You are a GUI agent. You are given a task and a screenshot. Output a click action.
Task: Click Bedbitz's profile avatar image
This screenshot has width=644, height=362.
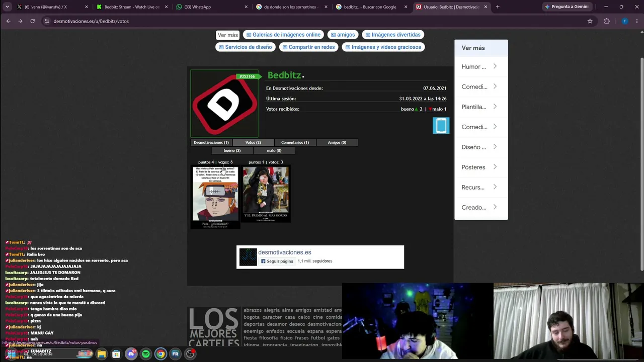coord(224,104)
